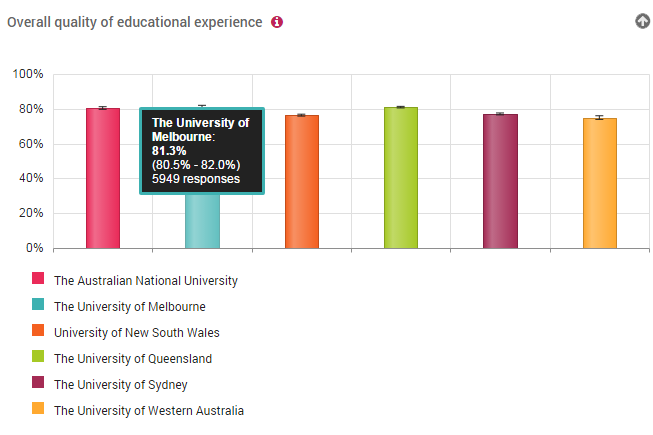
Task: Toggle The University of Melbourne legend label
Action: 130,307
